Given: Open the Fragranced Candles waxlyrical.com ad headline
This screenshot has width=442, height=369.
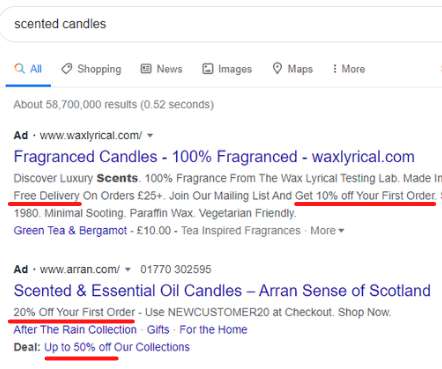Looking at the screenshot, I should click(214, 157).
